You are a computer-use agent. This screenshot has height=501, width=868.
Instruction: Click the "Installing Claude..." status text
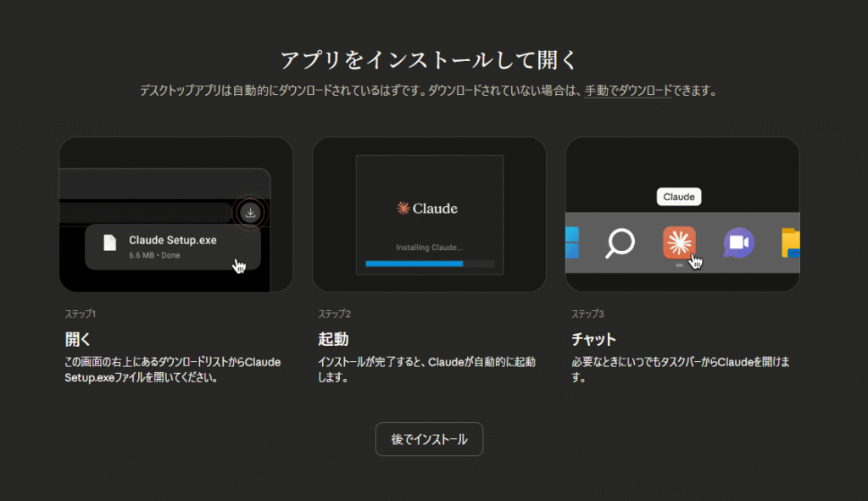point(429,248)
